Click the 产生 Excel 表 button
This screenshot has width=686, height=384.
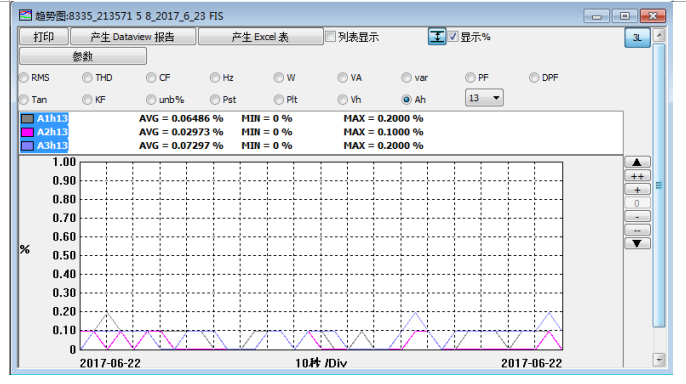(260, 37)
